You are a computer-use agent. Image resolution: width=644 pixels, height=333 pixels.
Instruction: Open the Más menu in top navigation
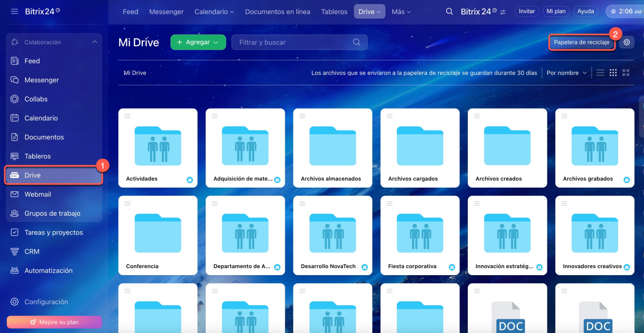[x=401, y=12]
